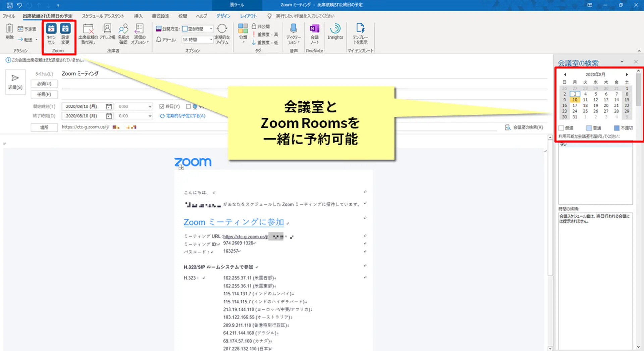The height and width of the screenshot is (351, 644).
Task: Open the アドレス帳 (Address Book) icon
Action: tap(107, 29)
